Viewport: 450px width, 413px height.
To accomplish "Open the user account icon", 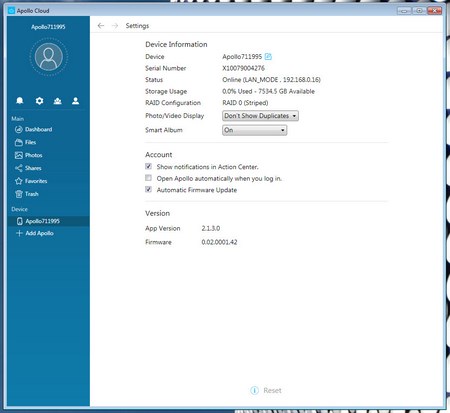I will pos(76,101).
